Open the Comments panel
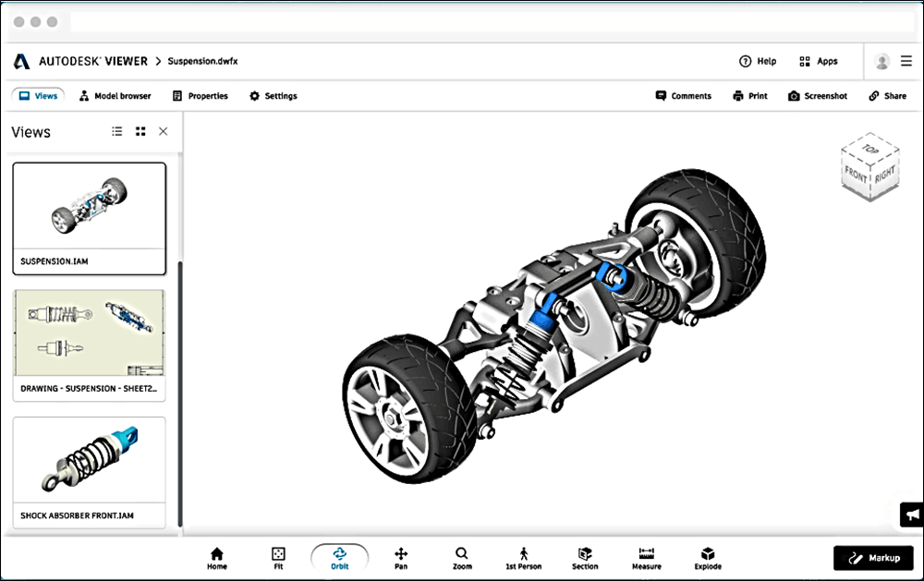The image size is (924, 581). click(684, 96)
